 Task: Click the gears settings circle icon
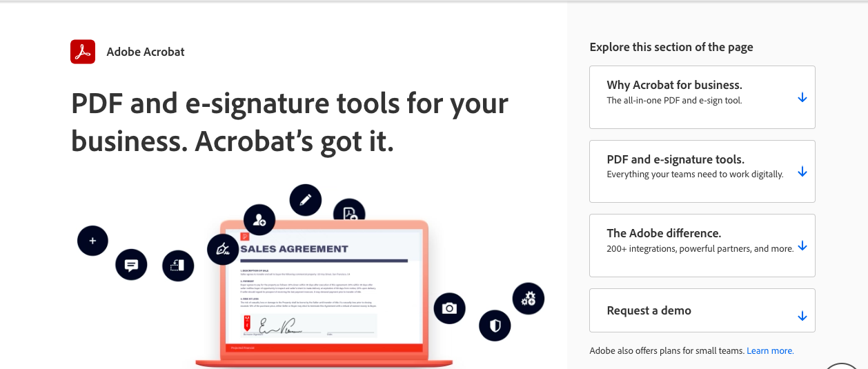[x=529, y=299]
